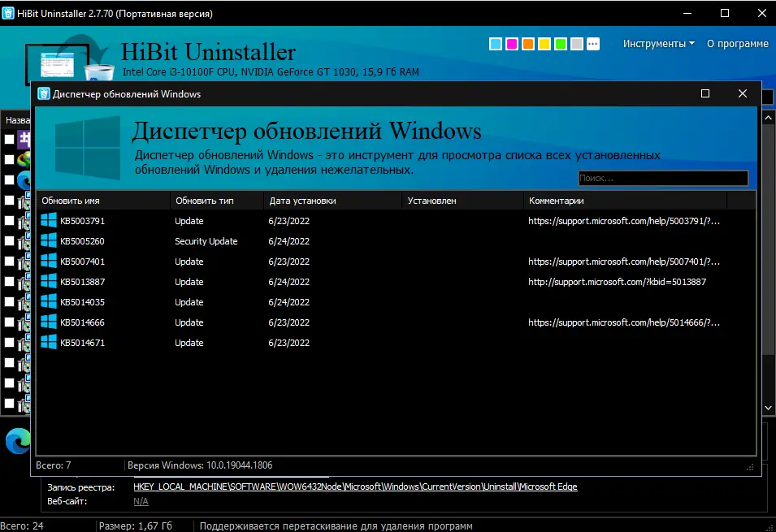Sort by Дата установки column header

[x=332, y=201]
